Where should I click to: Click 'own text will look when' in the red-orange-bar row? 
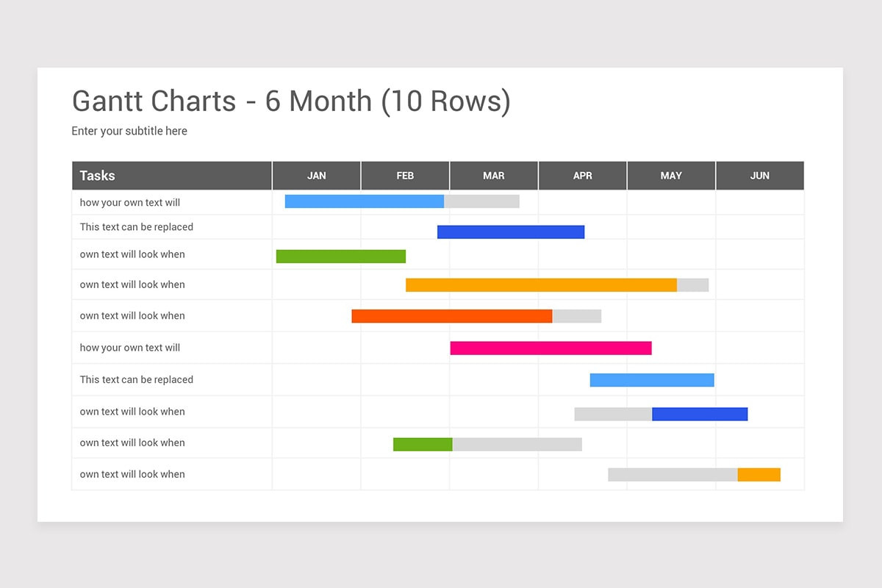132,315
